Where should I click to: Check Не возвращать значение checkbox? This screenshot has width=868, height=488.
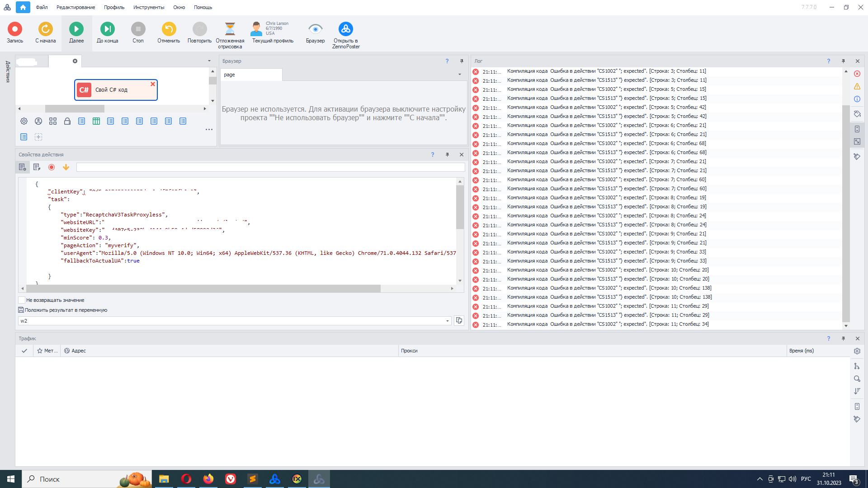pyautogui.click(x=22, y=300)
